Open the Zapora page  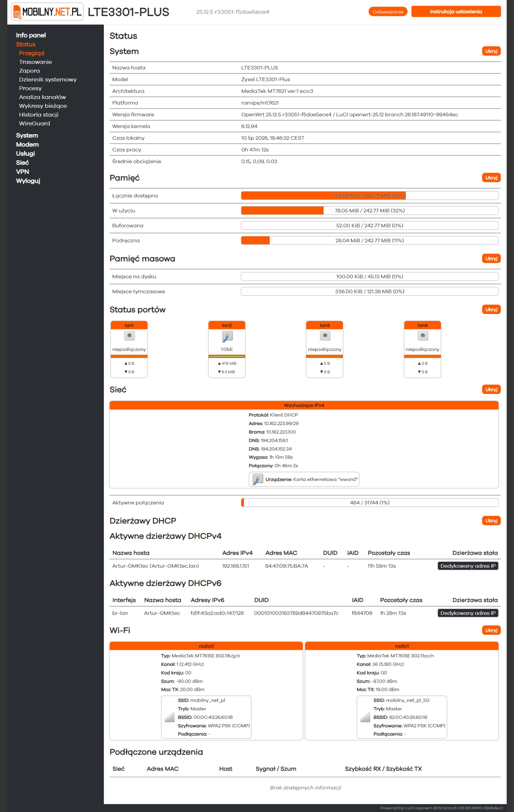29,70
